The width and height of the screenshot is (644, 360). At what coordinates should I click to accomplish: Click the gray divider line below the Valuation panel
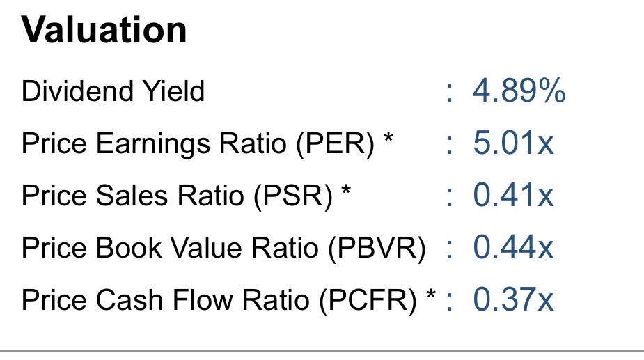[322, 350]
